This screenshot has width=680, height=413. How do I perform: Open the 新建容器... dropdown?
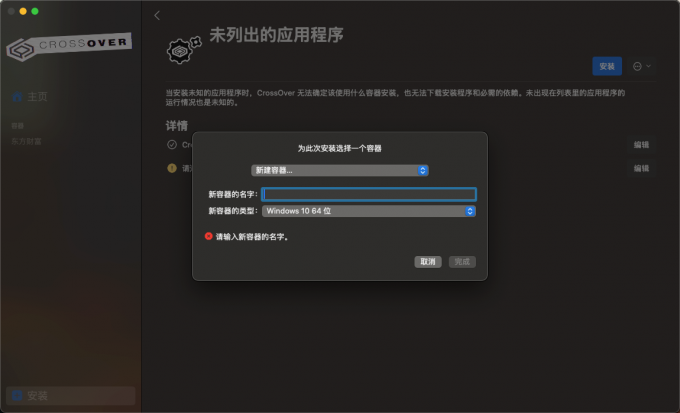point(340,170)
